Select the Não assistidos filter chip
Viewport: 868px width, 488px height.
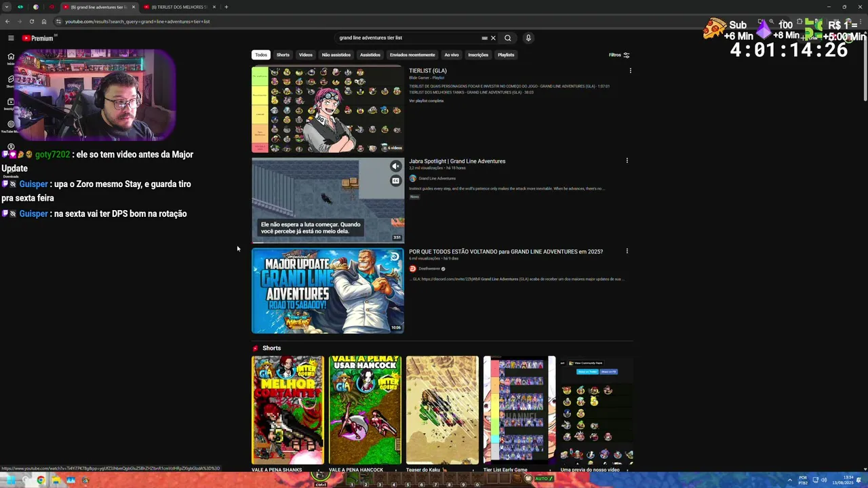pos(336,55)
